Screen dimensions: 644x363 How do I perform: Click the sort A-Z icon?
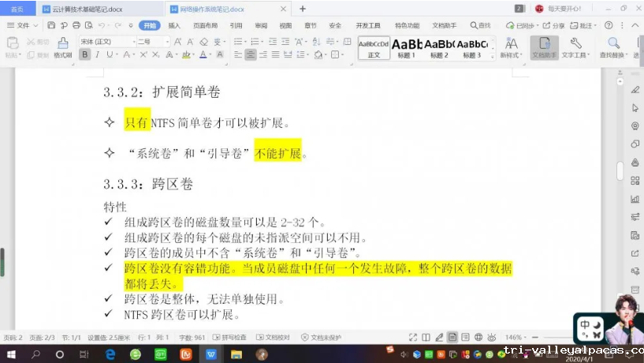click(316, 42)
